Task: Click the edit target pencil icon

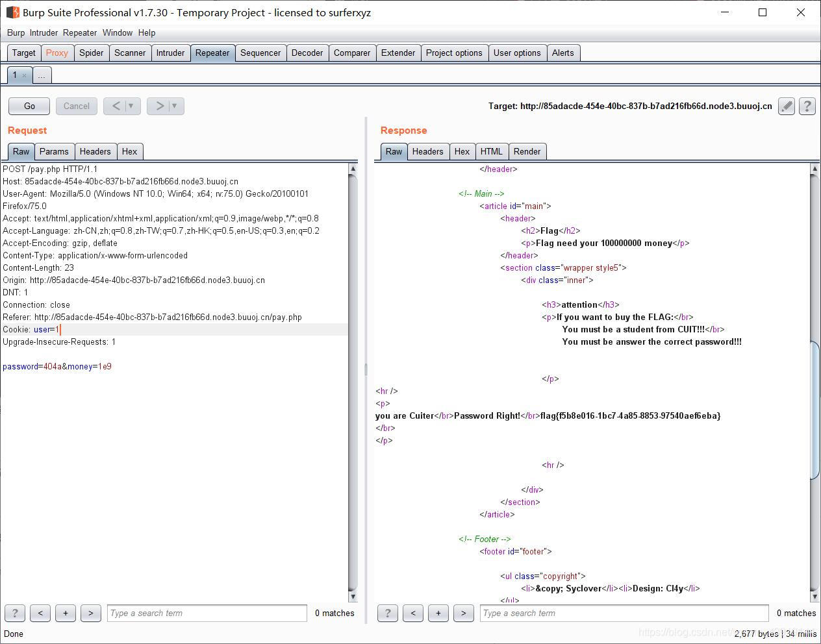Action: click(x=787, y=106)
